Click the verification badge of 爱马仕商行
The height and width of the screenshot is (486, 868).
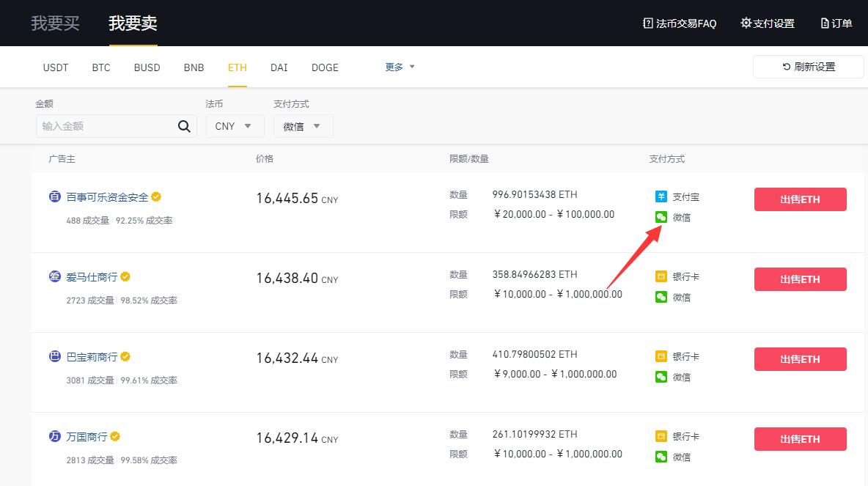(x=125, y=276)
